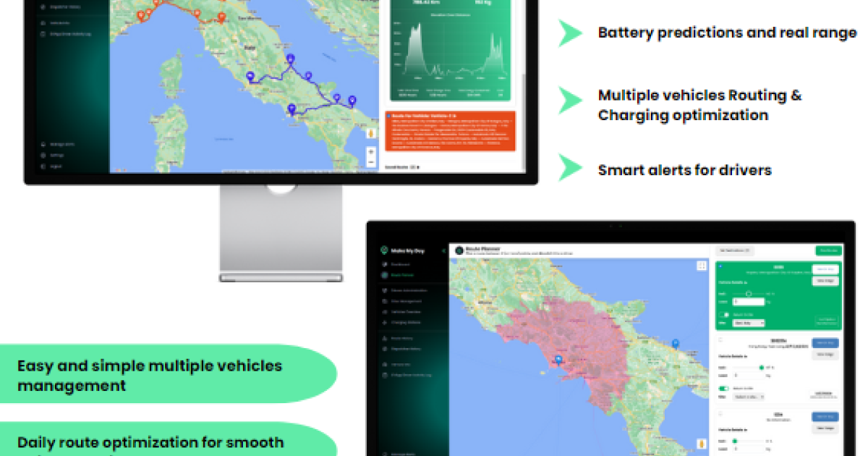Click the fullscreen grid icon on the map

coord(701,264)
